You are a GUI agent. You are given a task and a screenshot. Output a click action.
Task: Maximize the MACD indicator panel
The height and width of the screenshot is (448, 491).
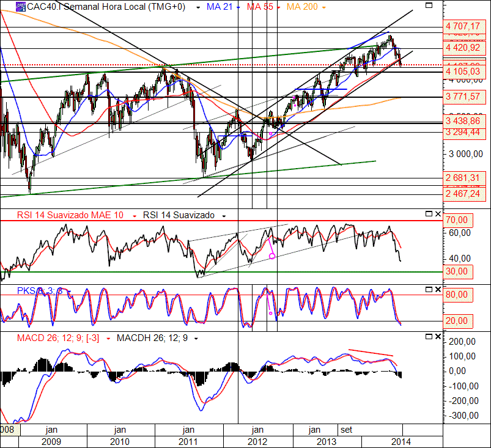(429, 337)
